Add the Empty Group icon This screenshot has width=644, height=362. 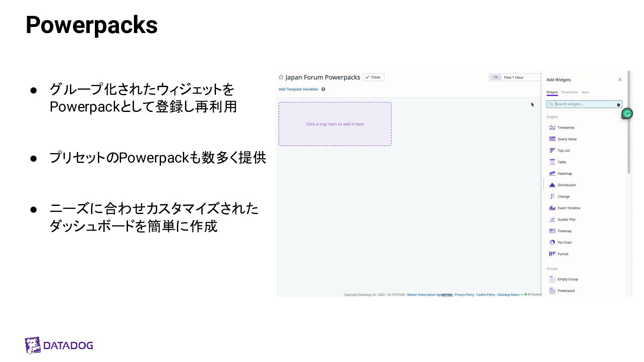[552, 279]
